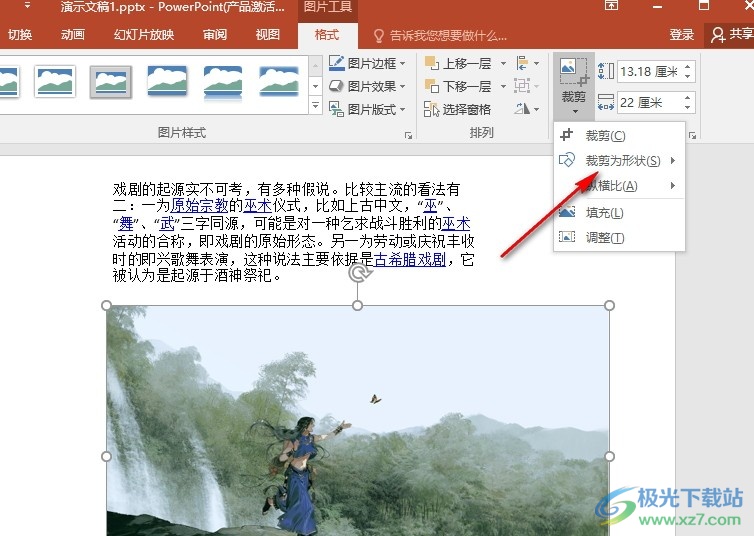Viewport: 754px width, 536px height.
Task: Open the 武 hyperlink
Action: (167, 223)
